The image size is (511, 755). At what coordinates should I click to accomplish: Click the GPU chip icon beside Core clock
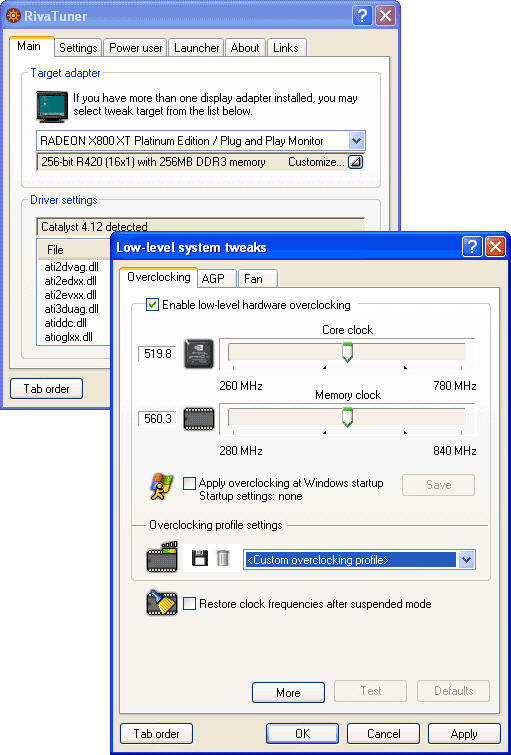pyautogui.click(x=199, y=354)
